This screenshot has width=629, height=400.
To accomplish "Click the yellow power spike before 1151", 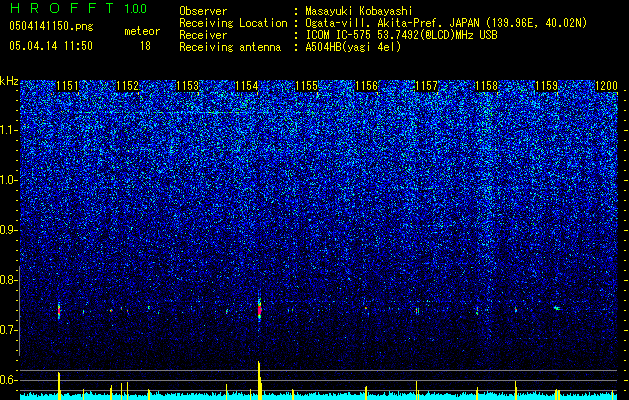I will 59,386.
